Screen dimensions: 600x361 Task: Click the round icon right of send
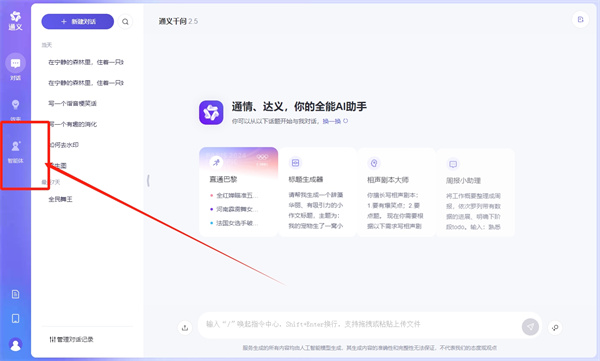click(555, 328)
